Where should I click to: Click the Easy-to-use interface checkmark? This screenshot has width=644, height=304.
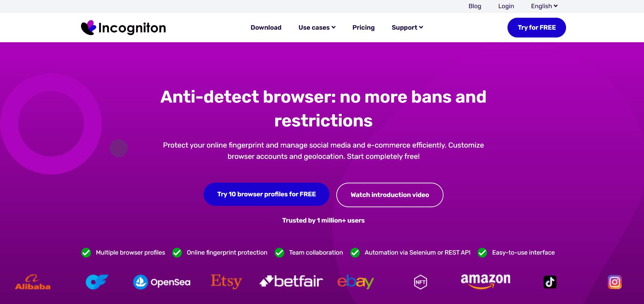[482, 253]
